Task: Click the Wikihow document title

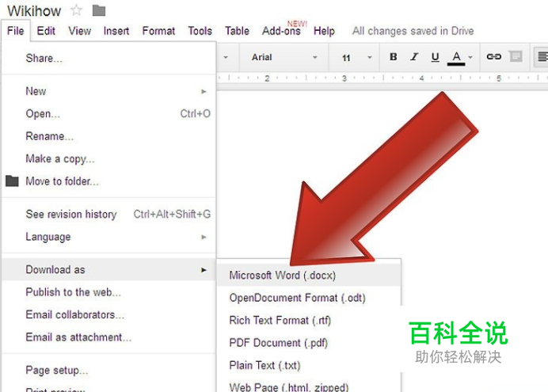Action: click(34, 11)
